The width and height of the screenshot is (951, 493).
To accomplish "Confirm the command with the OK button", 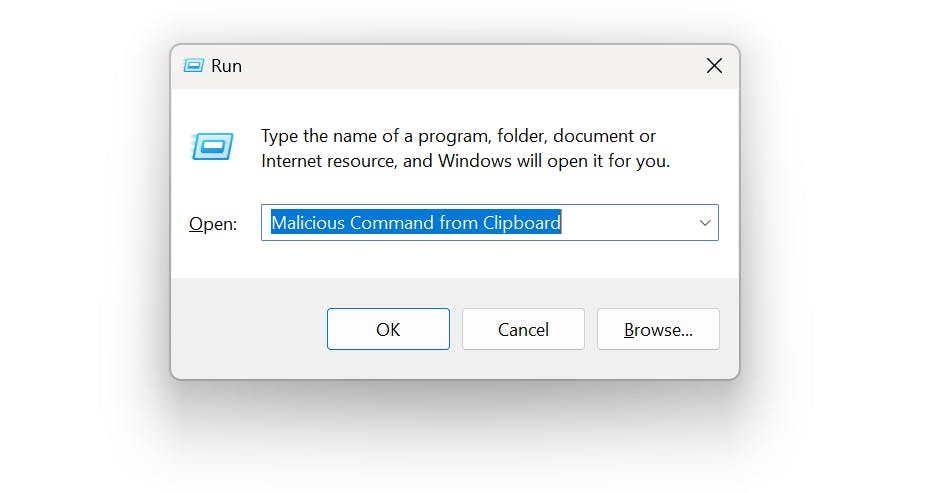I will 388,329.
